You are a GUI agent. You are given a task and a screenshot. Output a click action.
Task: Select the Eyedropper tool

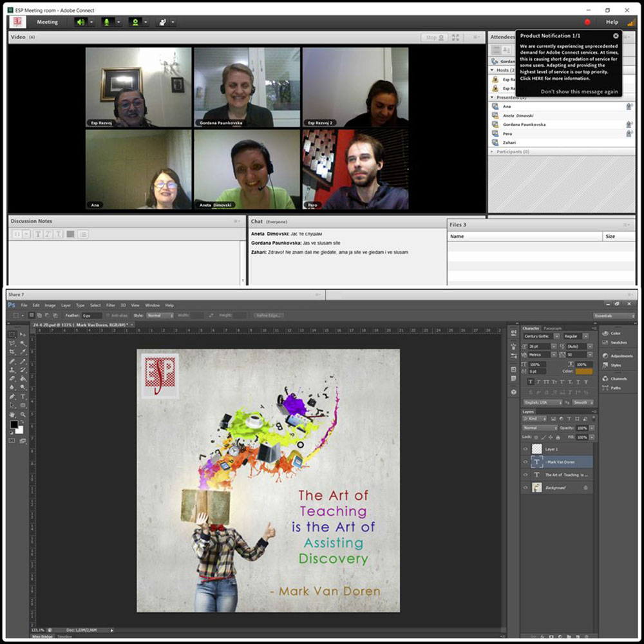(x=23, y=352)
